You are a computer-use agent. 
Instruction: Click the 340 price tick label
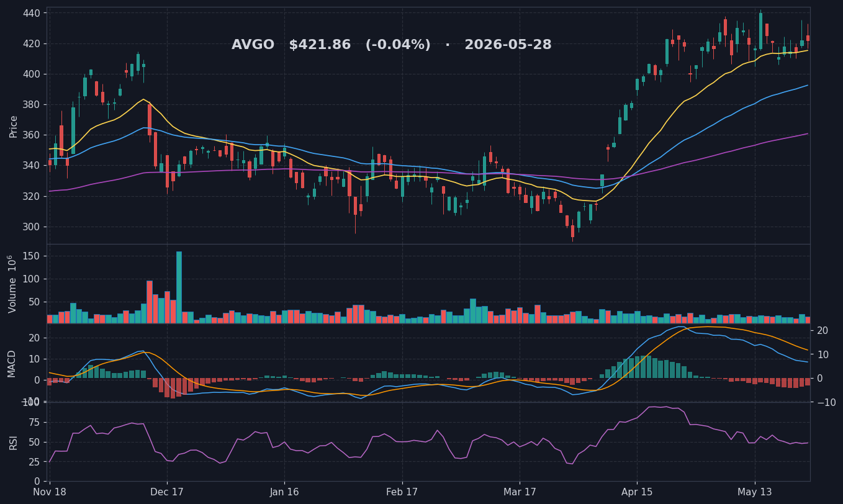(31, 166)
